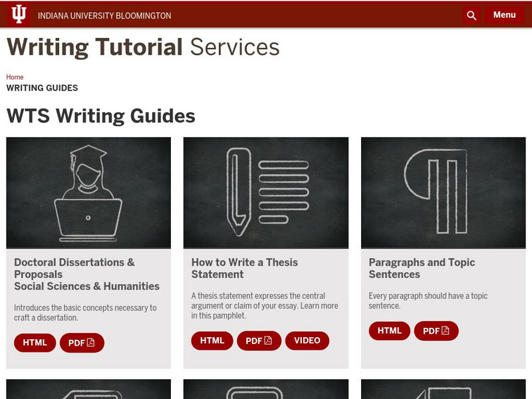Open HTML version of Doctoral Dissertations guide
The height and width of the screenshot is (399, 532).
(x=35, y=342)
